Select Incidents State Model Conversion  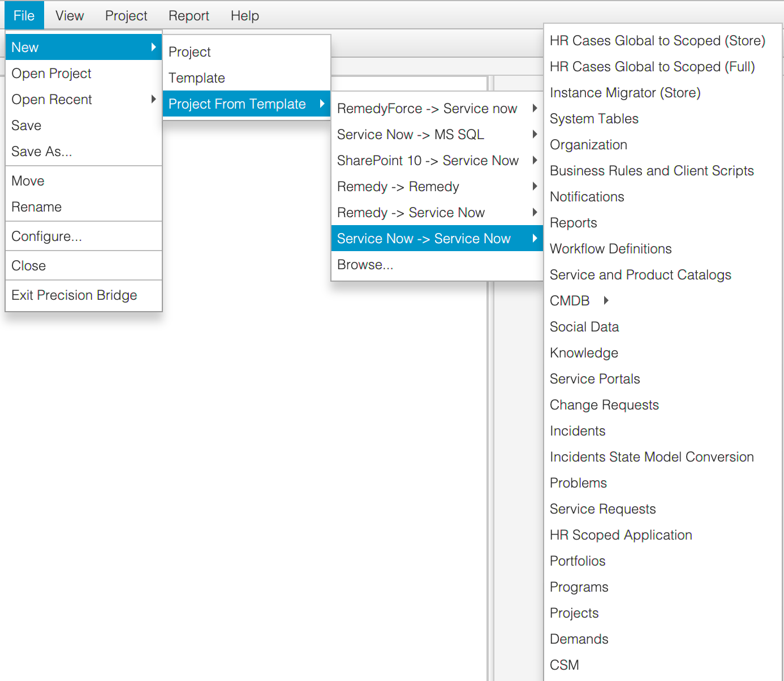pos(663,456)
